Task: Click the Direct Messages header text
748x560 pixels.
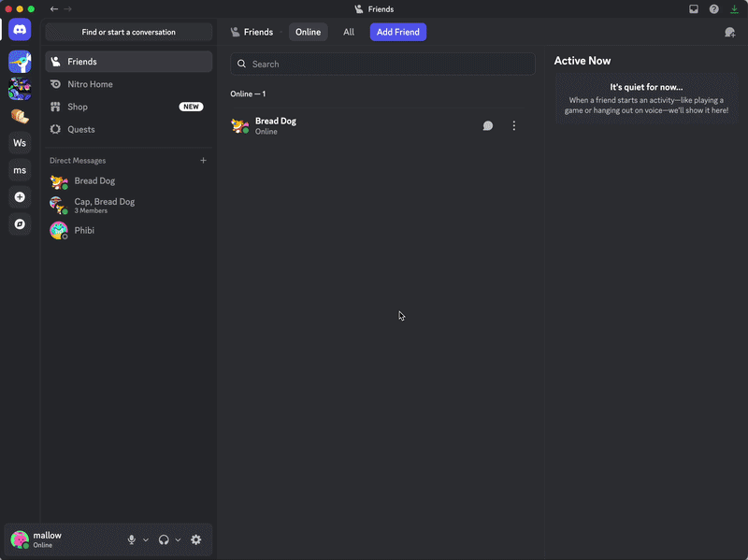Action: (78, 160)
